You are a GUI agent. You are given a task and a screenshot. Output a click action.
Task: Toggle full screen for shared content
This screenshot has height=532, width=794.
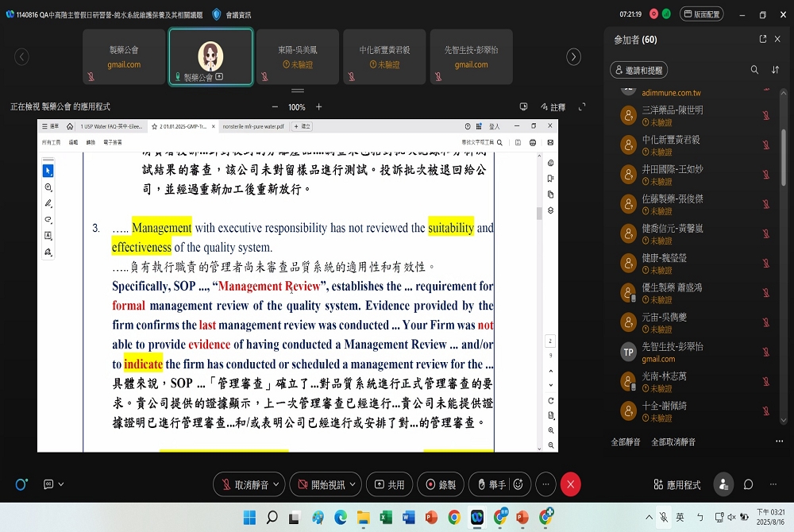(582, 107)
